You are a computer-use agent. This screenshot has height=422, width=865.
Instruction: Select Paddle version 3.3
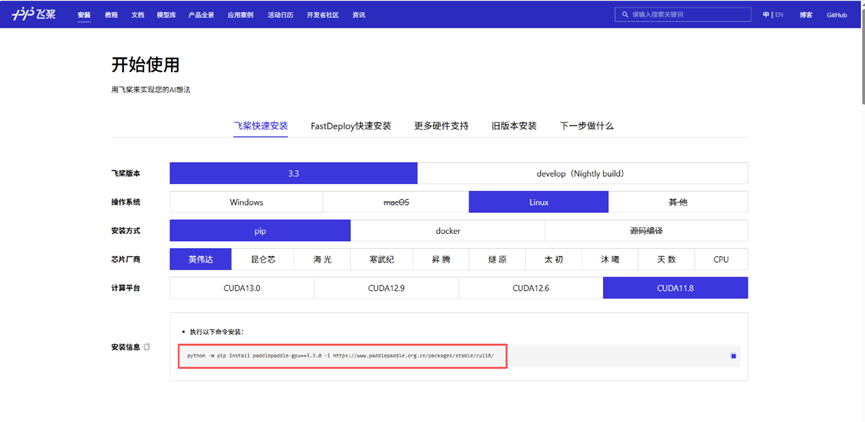[293, 173]
